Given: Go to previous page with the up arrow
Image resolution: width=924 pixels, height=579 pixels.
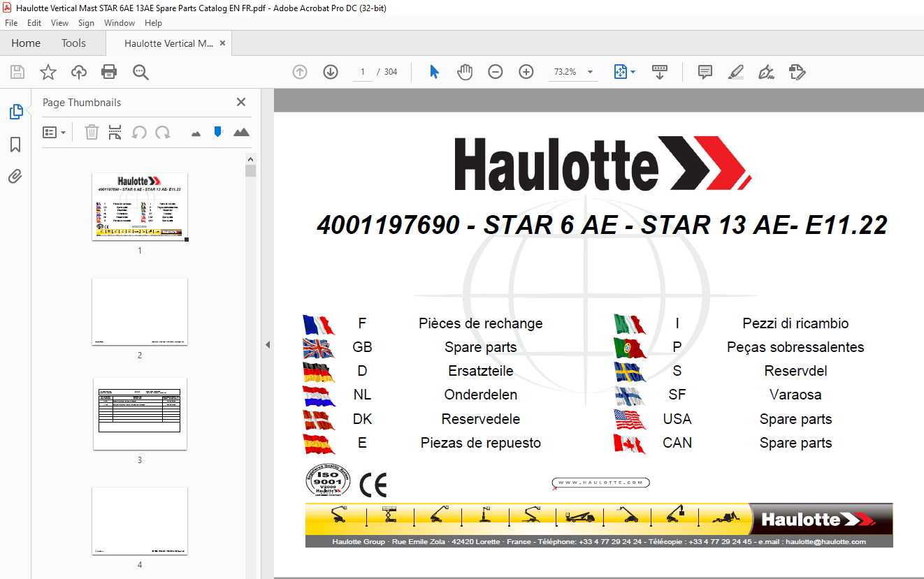Looking at the screenshot, I should pyautogui.click(x=300, y=72).
